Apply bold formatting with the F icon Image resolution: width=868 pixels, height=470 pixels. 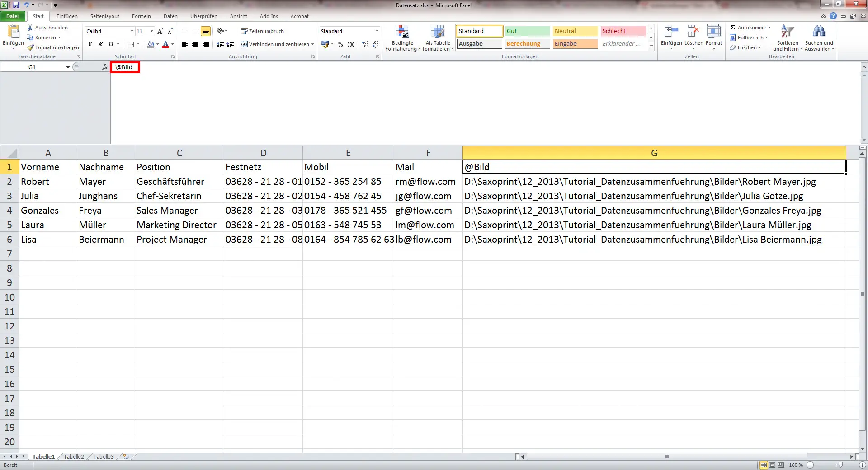[x=90, y=44]
